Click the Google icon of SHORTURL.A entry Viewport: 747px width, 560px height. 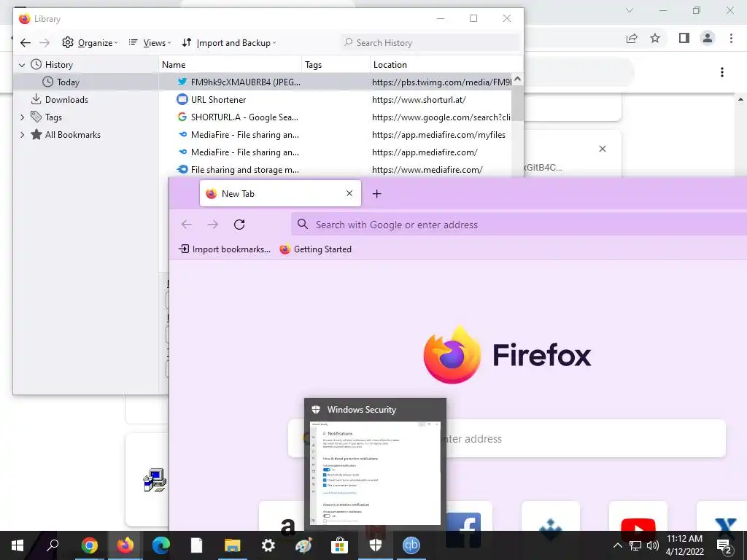click(182, 117)
